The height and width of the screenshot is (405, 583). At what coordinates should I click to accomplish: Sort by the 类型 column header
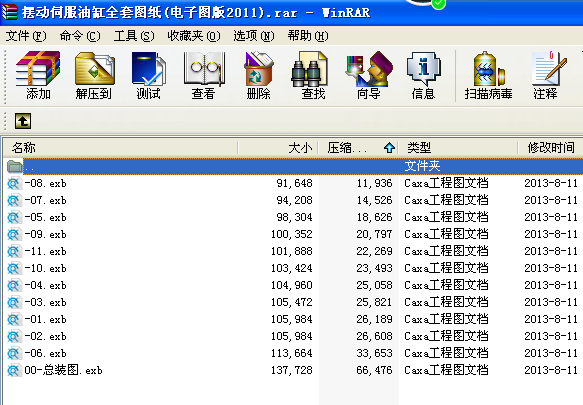(458, 148)
